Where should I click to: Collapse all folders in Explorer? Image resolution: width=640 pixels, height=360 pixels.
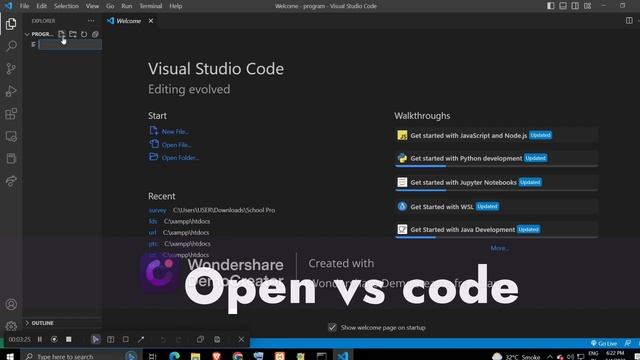pos(95,34)
